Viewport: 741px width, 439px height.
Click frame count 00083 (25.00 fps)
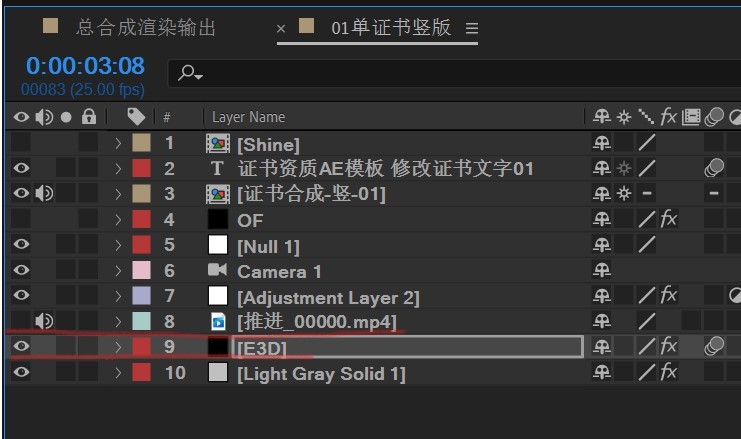[83, 89]
